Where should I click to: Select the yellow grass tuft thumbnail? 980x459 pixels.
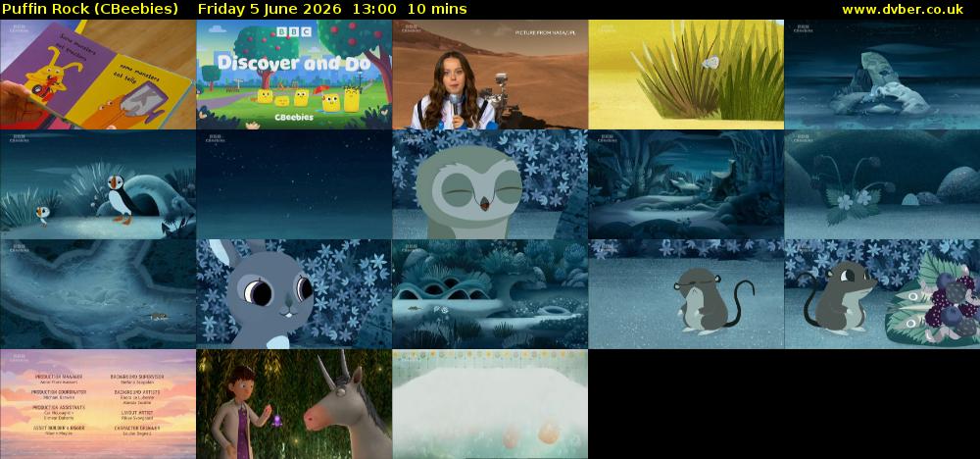(x=686, y=75)
